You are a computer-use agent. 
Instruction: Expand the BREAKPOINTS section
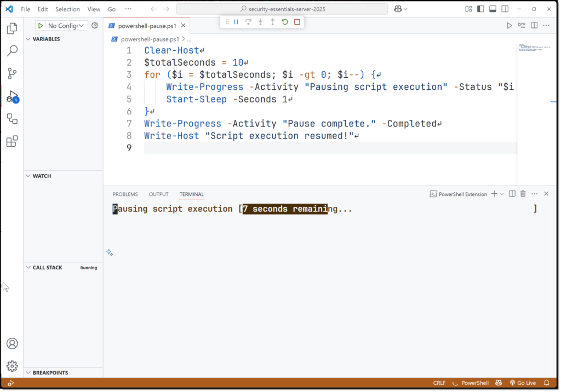(x=50, y=373)
